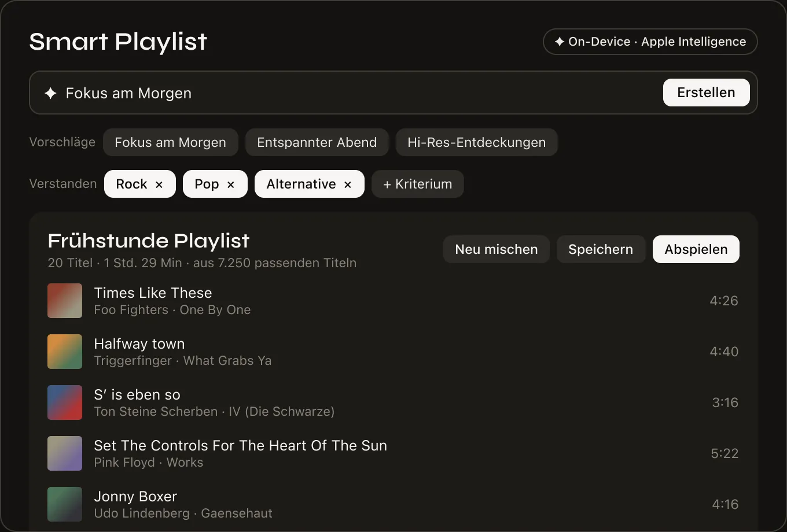The width and height of the screenshot is (787, 532).
Task: Open the On-Device Apple Intelligence badge
Action: tap(650, 42)
